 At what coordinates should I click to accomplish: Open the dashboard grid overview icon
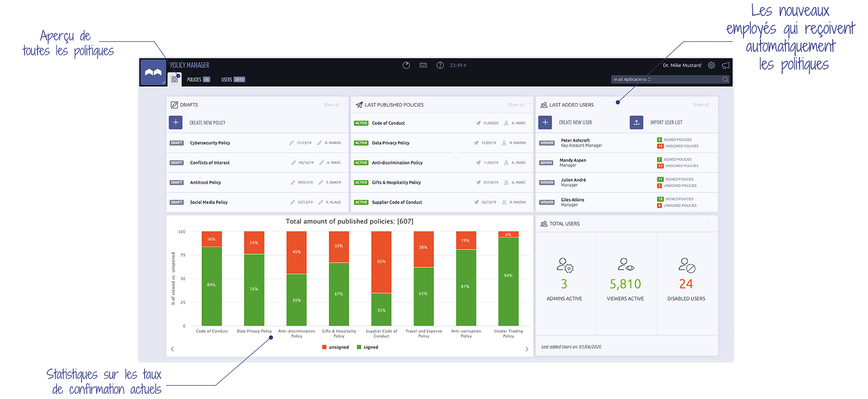[175, 80]
